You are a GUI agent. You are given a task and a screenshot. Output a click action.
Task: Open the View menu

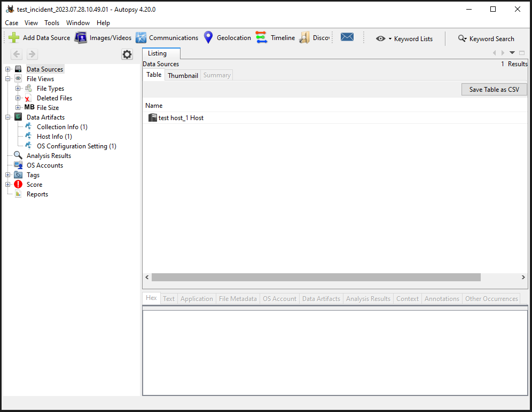pos(31,23)
